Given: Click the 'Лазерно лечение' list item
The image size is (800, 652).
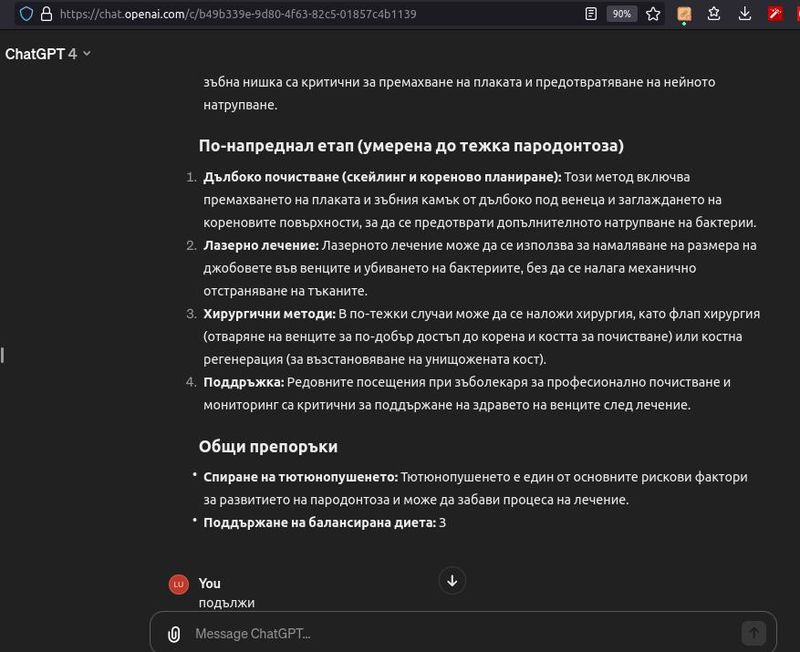Looking at the screenshot, I should tap(261, 245).
